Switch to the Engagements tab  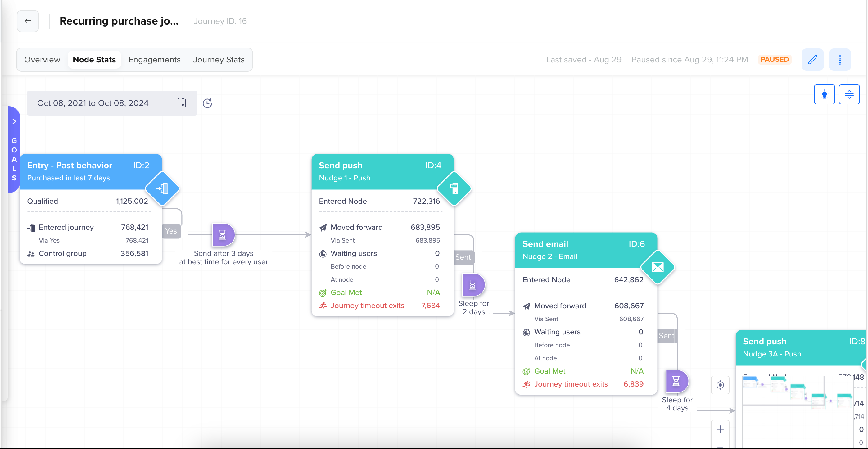click(x=154, y=60)
